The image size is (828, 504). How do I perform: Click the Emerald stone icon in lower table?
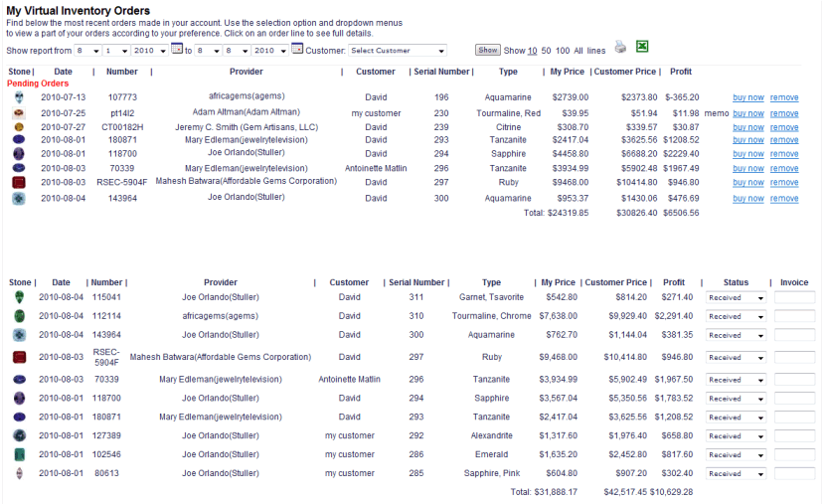18,454
